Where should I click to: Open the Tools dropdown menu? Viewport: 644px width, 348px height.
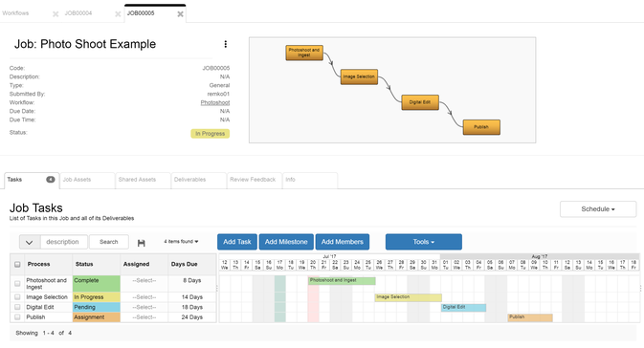click(424, 242)
